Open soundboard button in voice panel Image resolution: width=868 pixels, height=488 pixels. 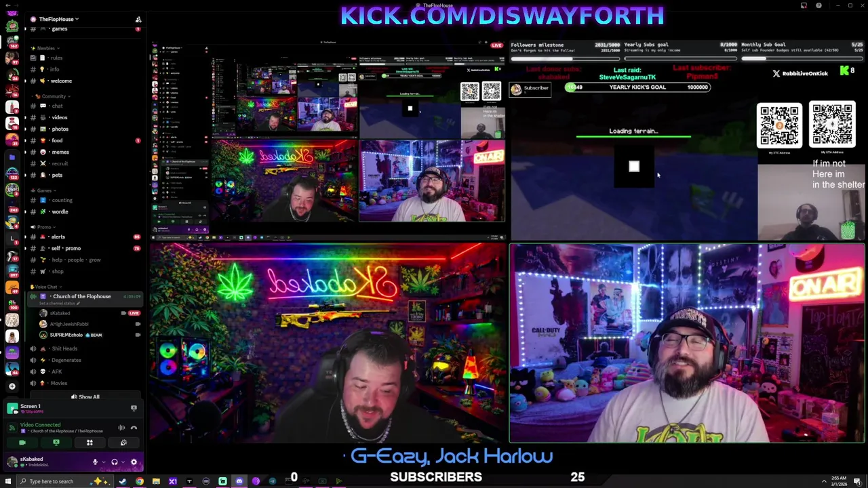click(123, 443)
